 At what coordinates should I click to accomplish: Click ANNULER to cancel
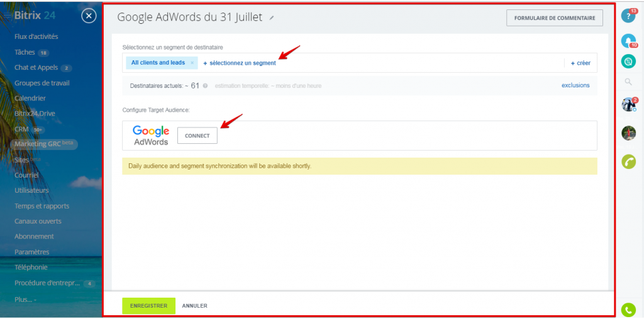(x=195, y=306)
